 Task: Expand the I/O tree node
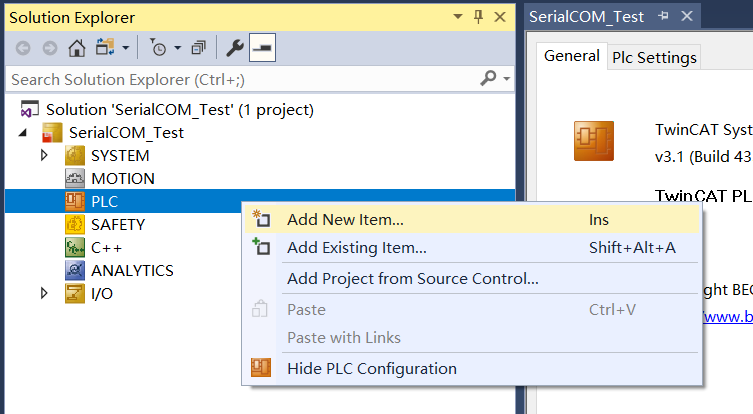(x=44, y=293)
